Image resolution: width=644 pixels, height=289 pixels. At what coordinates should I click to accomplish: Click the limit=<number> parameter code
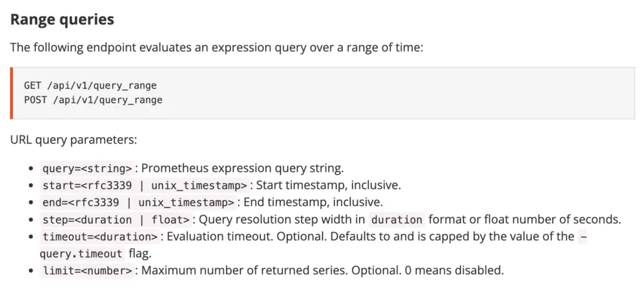(x=88, y=271)
